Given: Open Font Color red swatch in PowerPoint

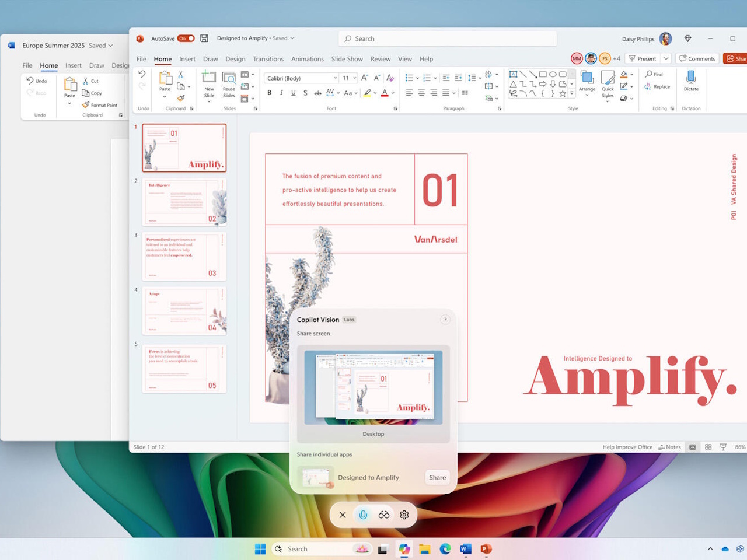Looking at the screenshot, I should pos(385,93).
